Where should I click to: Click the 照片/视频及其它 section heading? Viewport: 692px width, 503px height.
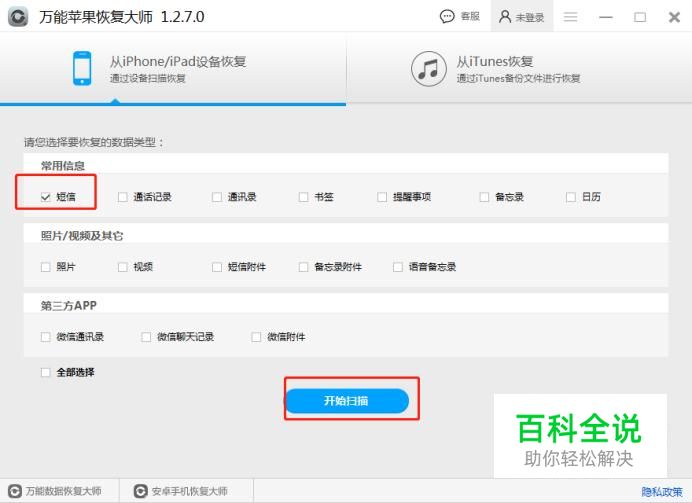tap(82, 236)
